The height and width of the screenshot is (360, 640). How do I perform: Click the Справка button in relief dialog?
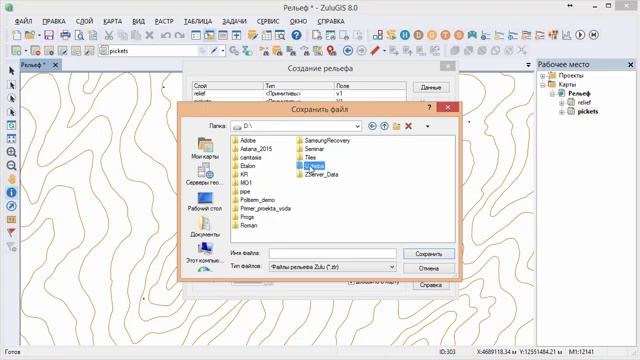point(431,285)
